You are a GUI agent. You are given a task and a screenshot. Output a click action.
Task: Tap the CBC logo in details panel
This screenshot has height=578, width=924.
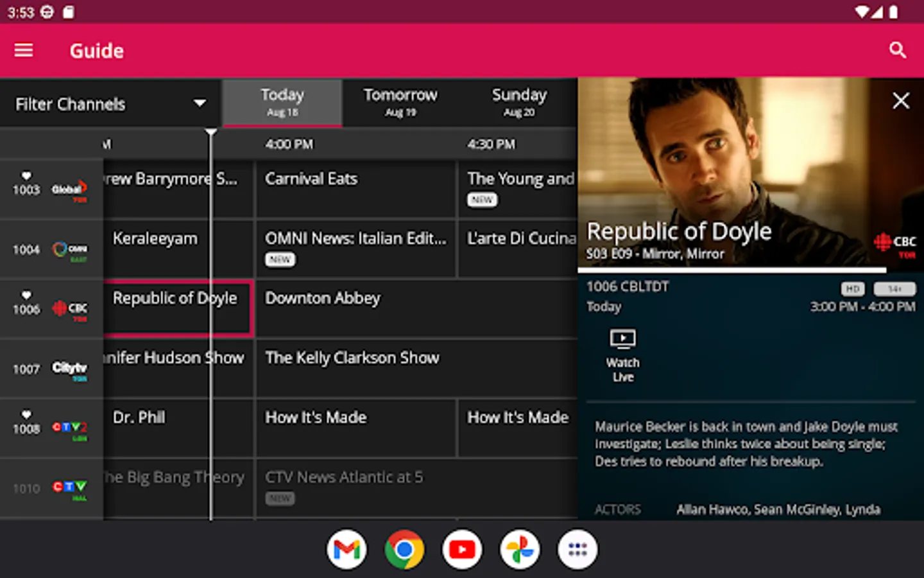pos(895,245)
